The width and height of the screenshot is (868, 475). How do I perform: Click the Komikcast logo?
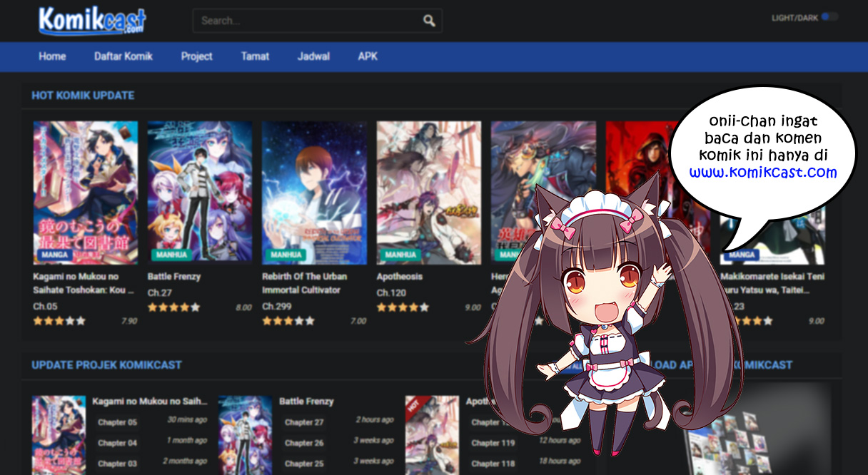[x=92, y=21]
